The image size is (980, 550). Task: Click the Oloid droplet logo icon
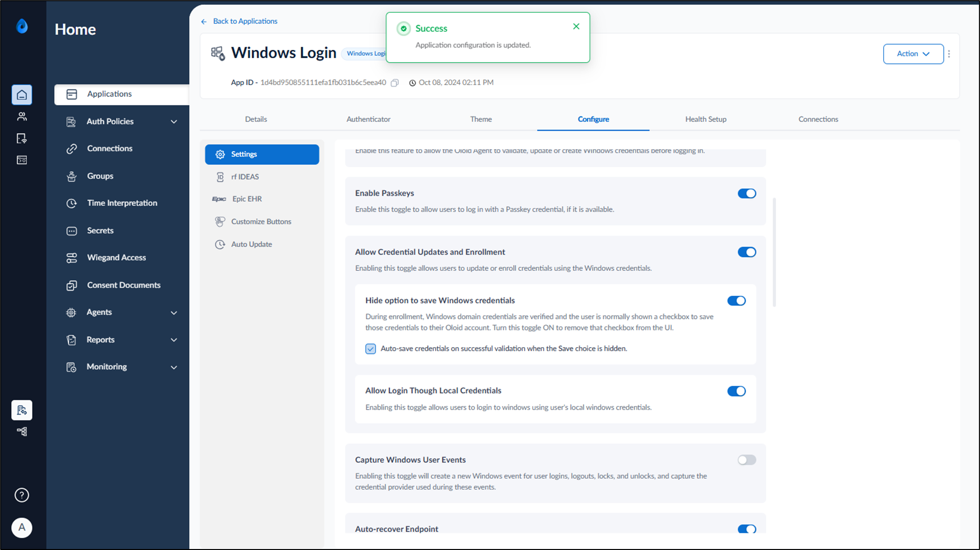[22, 26]
